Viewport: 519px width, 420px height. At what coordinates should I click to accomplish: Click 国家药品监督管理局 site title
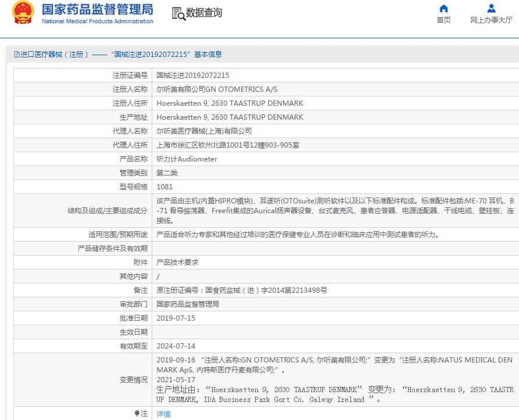pos(97,10)
